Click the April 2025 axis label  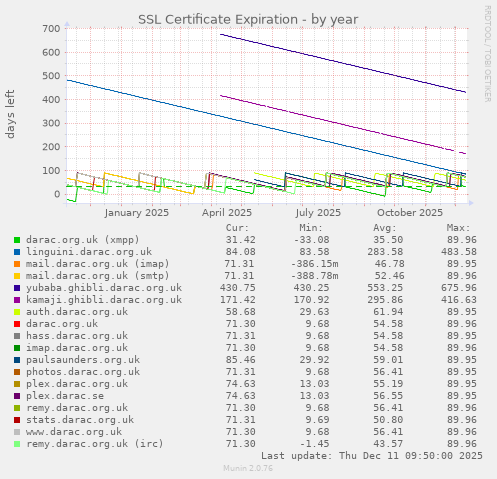click(x=227, y=213)
